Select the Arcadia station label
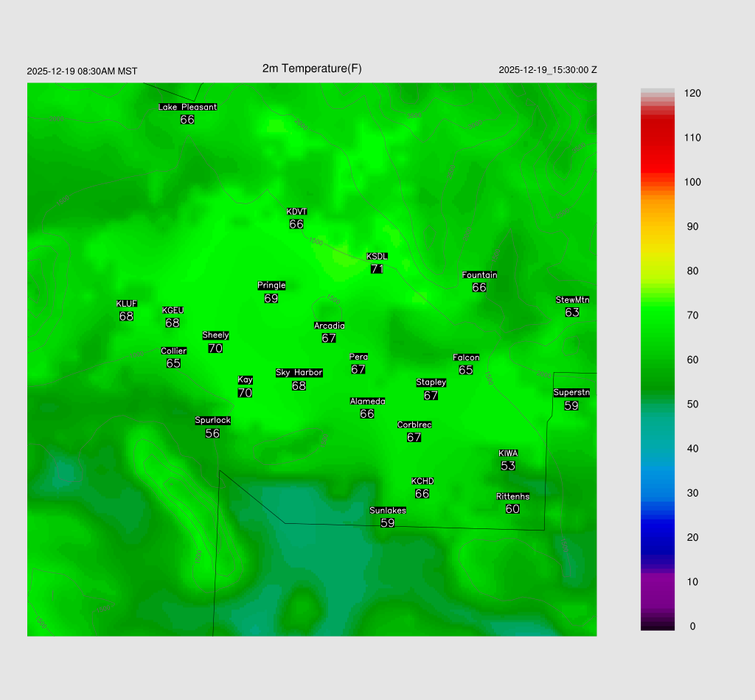The width and height of the screenshot is (755, 700). pos(329,326)
